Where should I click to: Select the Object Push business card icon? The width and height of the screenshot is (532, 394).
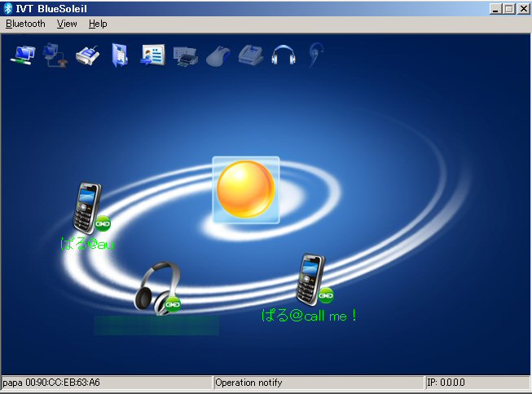point(153,55)
